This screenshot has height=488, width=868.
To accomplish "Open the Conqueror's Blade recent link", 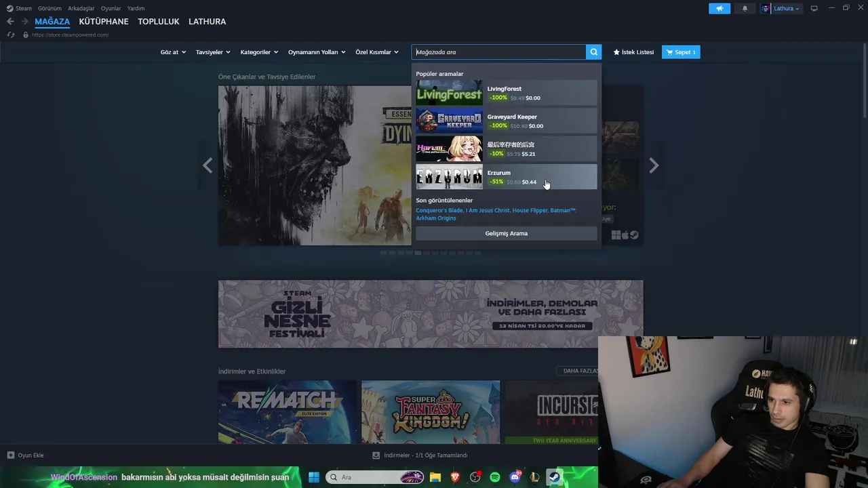I will pyautogui.click(x=439, y=210).
